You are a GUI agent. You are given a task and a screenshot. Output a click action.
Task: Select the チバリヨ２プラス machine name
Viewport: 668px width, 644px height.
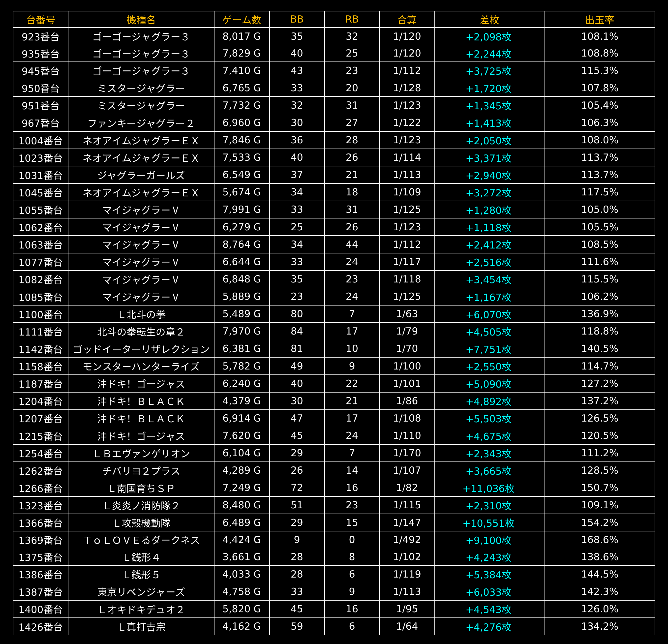(141, 471)
